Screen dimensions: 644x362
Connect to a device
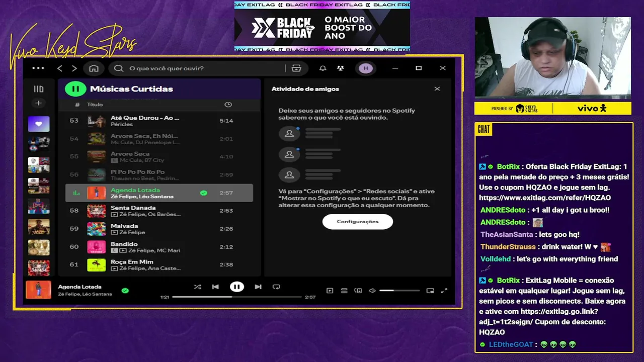pyautogui.click(x=358, y=291)
